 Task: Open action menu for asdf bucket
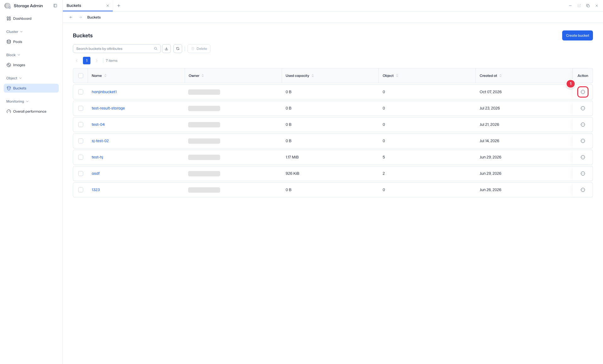[583, 174]
